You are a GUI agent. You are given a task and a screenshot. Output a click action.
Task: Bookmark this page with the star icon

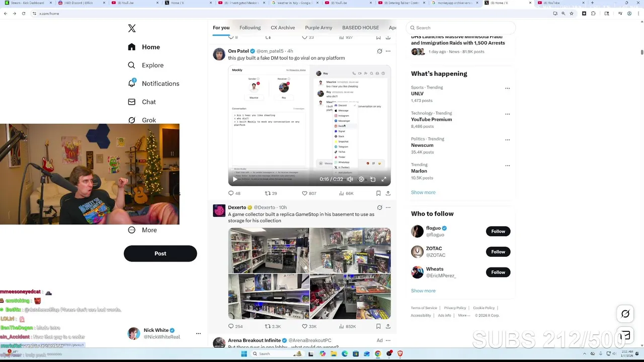point(572,14)
